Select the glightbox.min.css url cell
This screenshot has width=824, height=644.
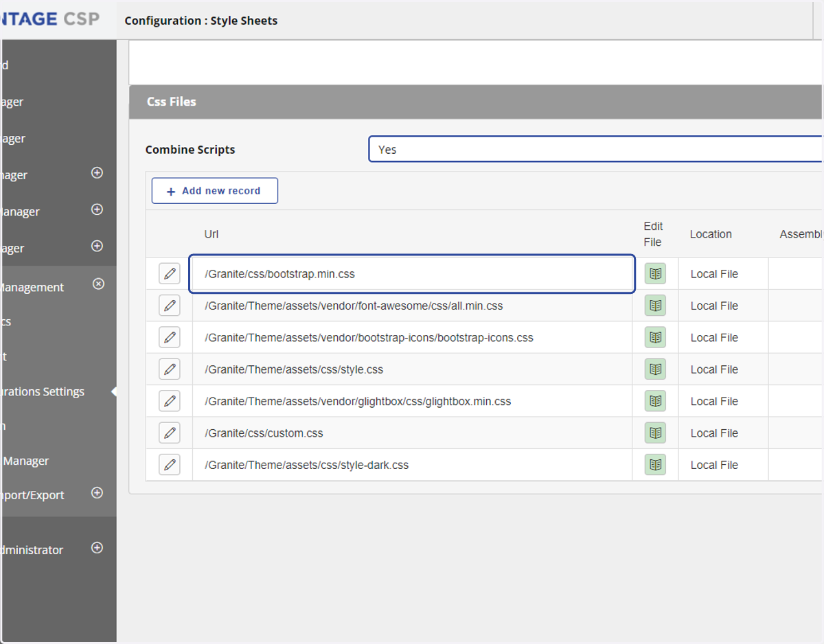412,401
